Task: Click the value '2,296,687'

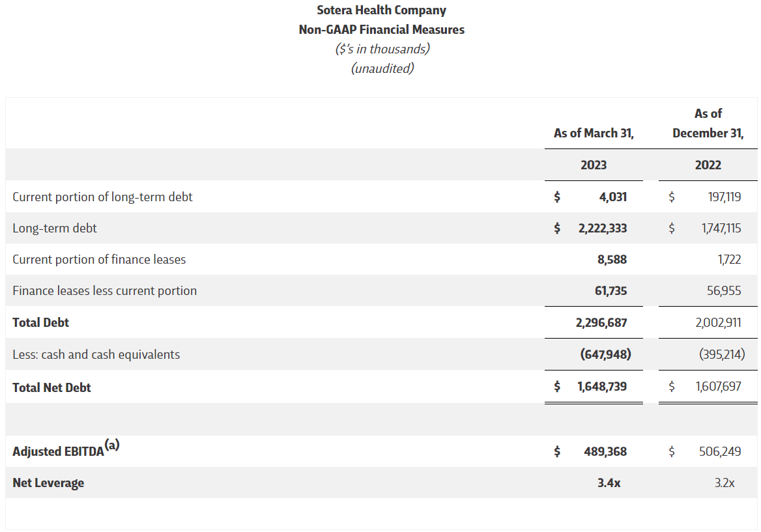Action: 601,322
